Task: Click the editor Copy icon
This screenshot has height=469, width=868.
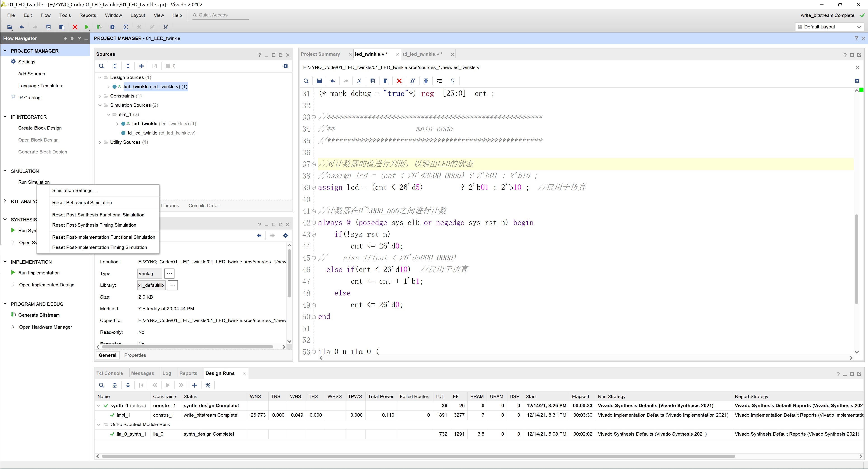Action: tap(372, 81)
